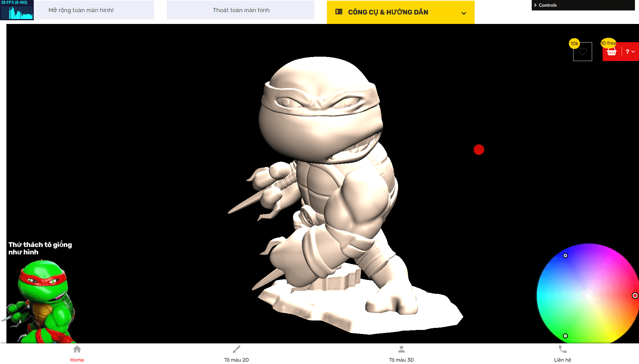Click the paintbrush icon
Viewport: 639px width, 364px height.
point(237,349)
